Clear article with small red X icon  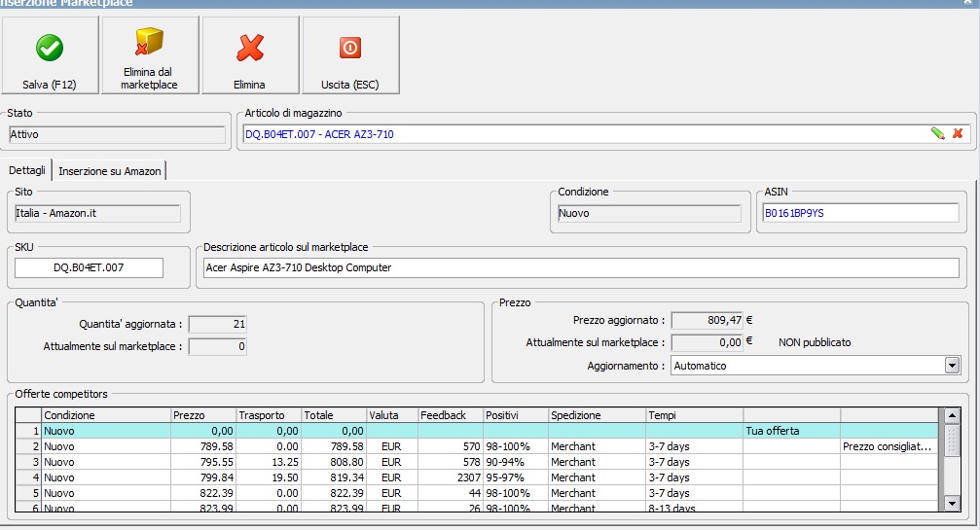coord(958,133)
